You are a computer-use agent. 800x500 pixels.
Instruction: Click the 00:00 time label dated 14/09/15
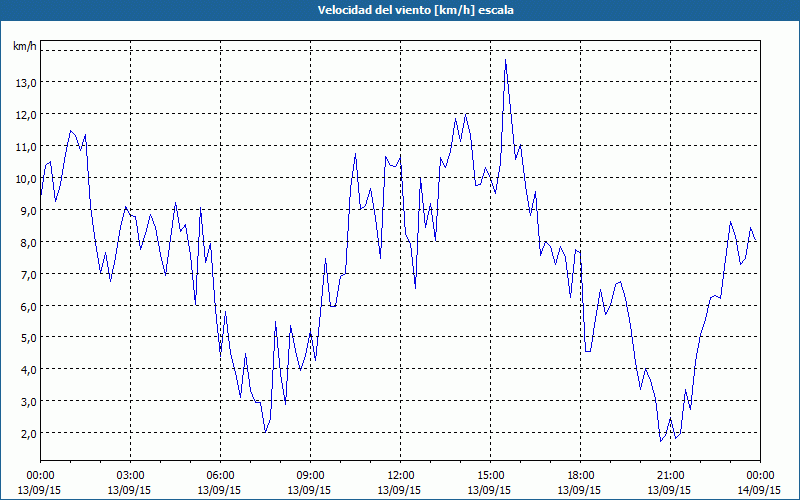pos(760,476)
